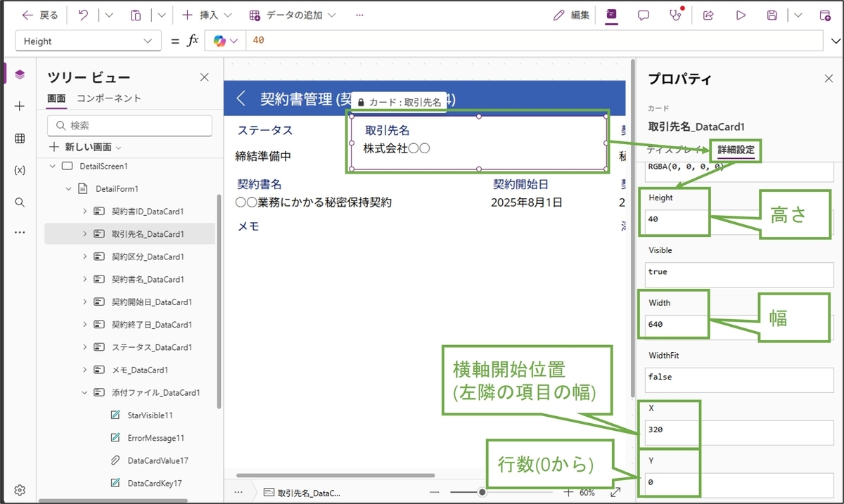Click 2025年8月1日 date on canvas
The image size is (844, 504).
click(527, 202)
